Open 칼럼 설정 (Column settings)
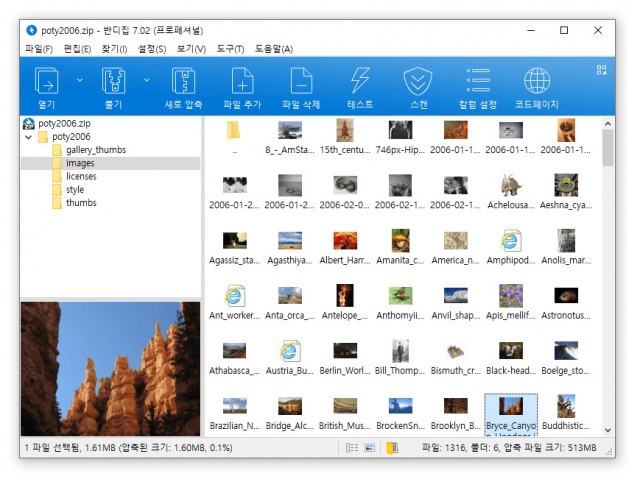640x479 pixels. 478,81
